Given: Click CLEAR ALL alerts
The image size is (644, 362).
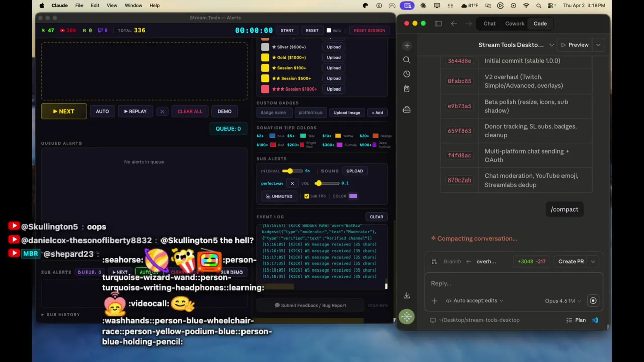Looking at the screenshot, I should (190, 112).
